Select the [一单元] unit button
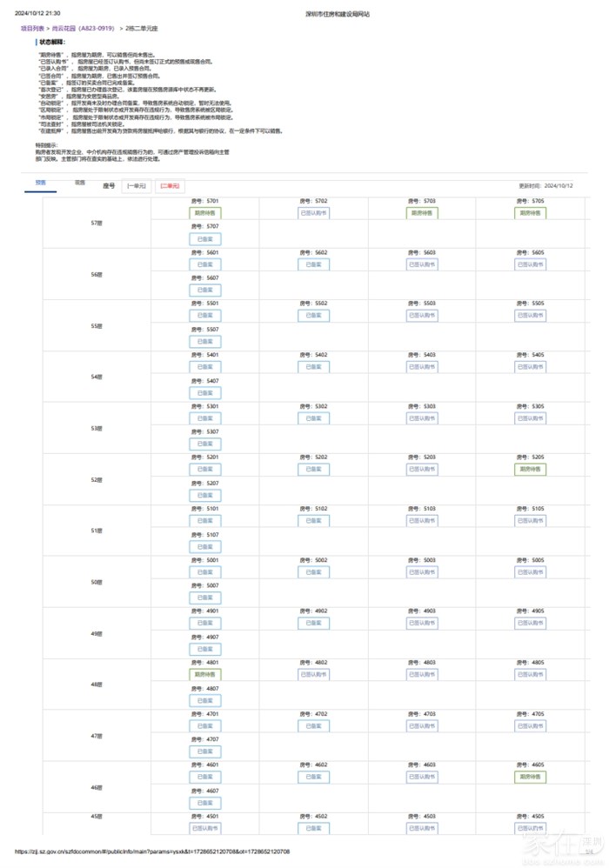The width and height of the screenshot is (609, 868). pos(137,186)
